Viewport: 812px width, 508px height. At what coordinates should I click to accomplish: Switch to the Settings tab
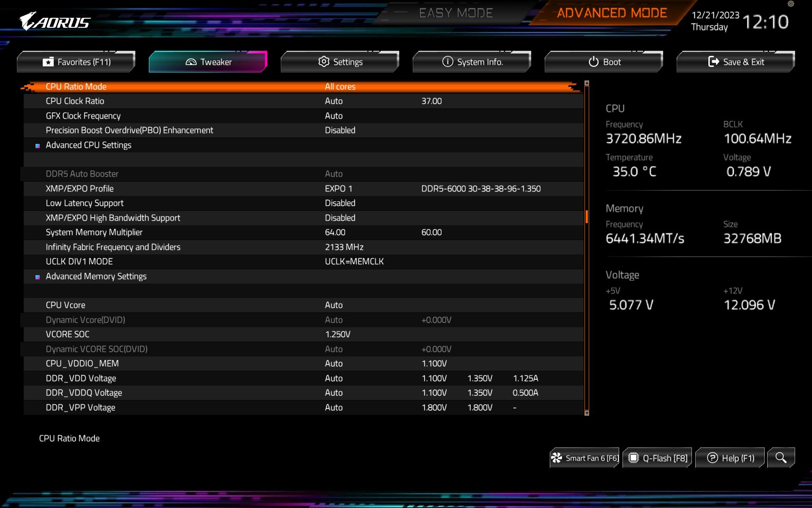point(340,62)
